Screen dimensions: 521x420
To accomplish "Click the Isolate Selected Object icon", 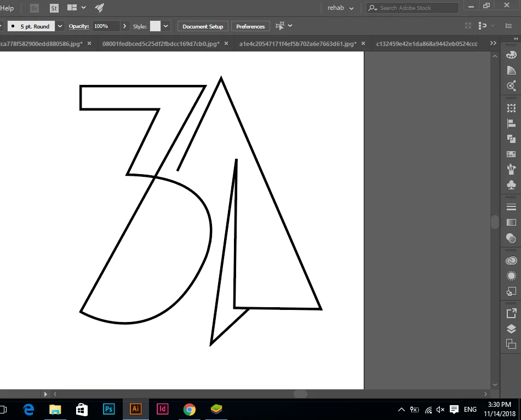I will [x=468, y=26].
